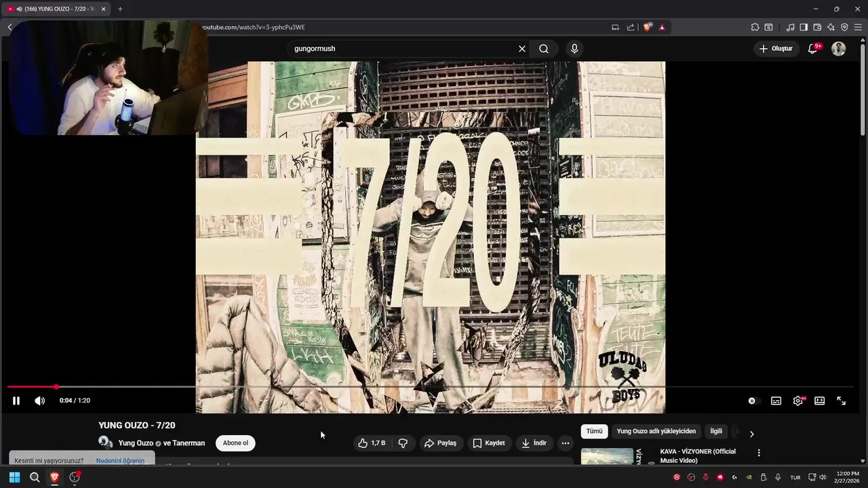This screenshot has width=868, height=488.
Task: Open the Paylaş share dialog
Action: [x=441, y=443]
